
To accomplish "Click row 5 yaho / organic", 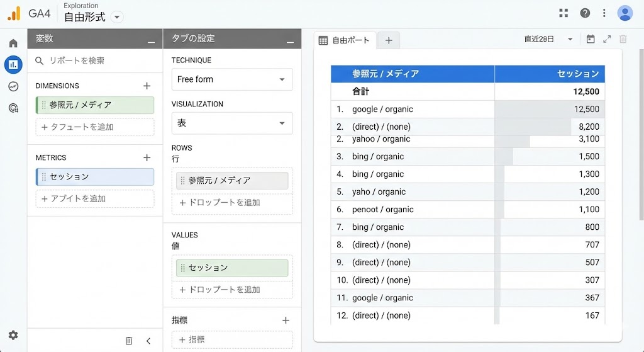I will (468, 192).
